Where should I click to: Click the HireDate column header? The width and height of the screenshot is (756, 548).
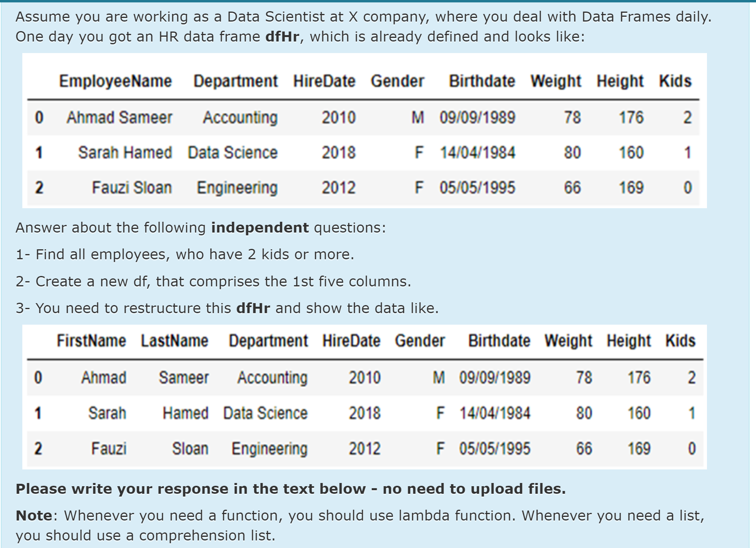[324, 81]
